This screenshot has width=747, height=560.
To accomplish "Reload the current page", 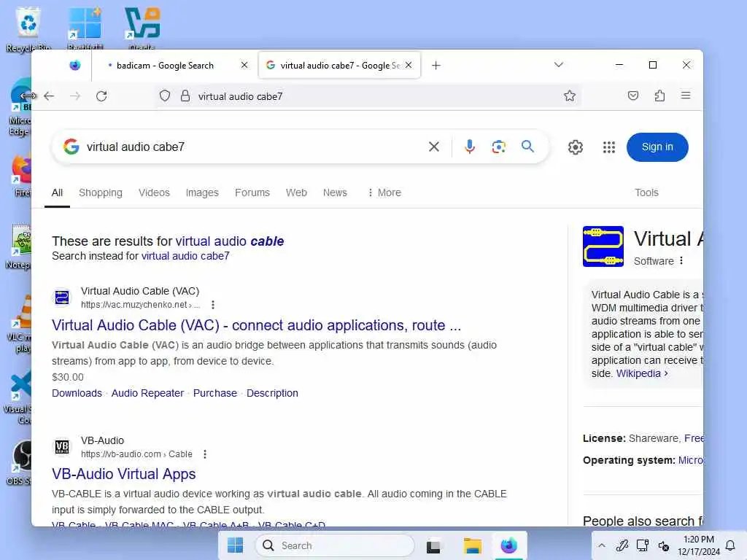I will tap(101, 96).
